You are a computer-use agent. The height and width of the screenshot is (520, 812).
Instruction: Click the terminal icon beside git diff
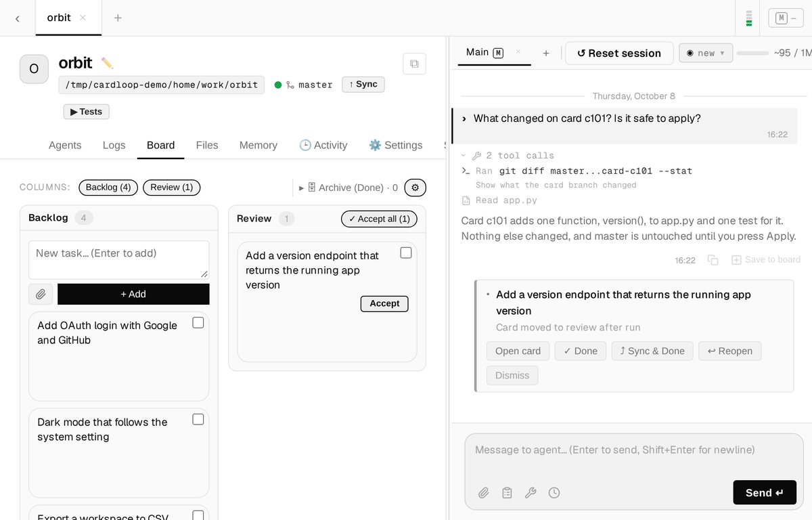point(466,171)
